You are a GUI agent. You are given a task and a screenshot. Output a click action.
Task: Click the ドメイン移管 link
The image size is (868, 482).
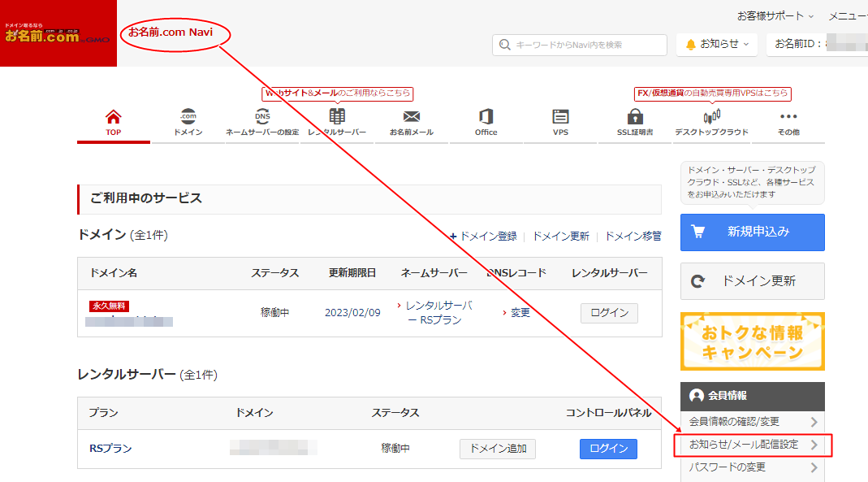(633, 237)
